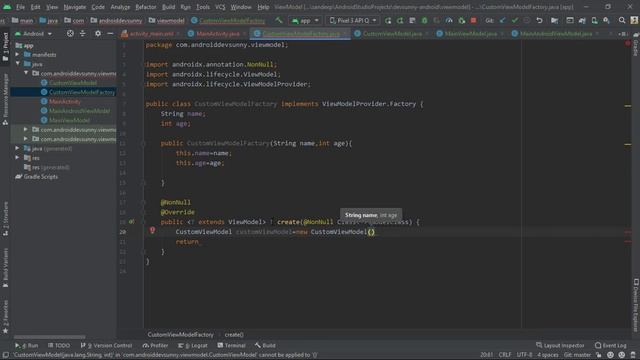Collapse the java folder
The height and width of the screenshot is (360, 640).
pyautogui.click(x=18, y=64)
